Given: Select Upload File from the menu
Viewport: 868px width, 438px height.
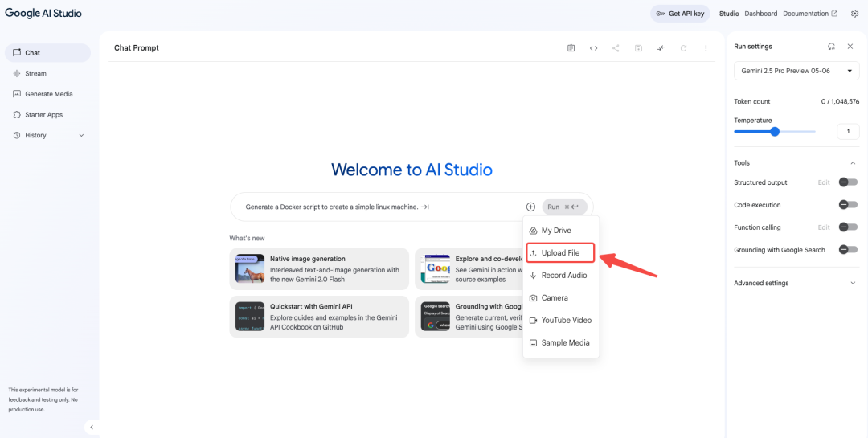Looking at the screenshot, I should point(560,253).
